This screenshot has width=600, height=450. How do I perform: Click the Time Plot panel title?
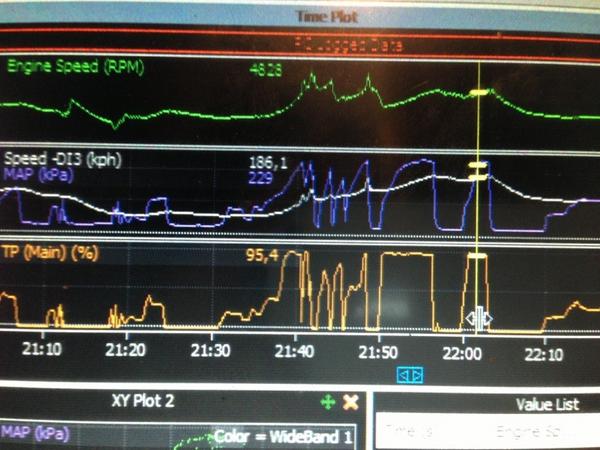click(x=327, y=17)
